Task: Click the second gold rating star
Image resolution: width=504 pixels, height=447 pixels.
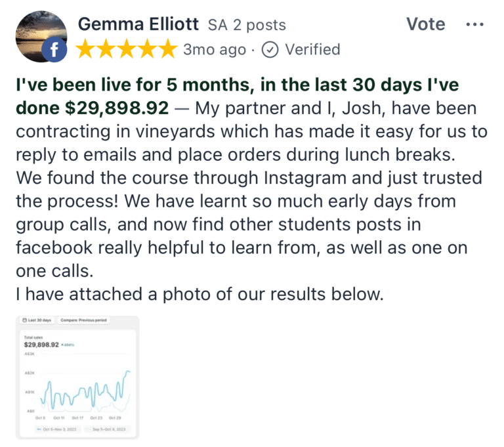Action: [x=106, y=49]
